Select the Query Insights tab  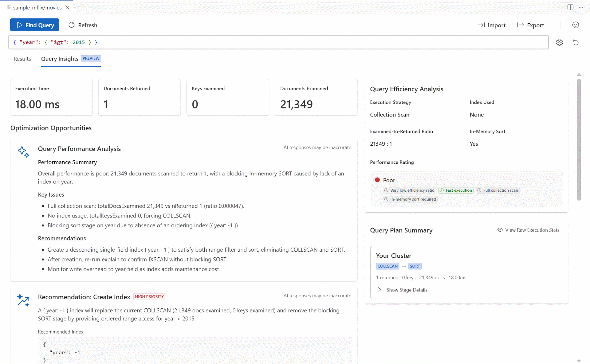click(60, 59)
